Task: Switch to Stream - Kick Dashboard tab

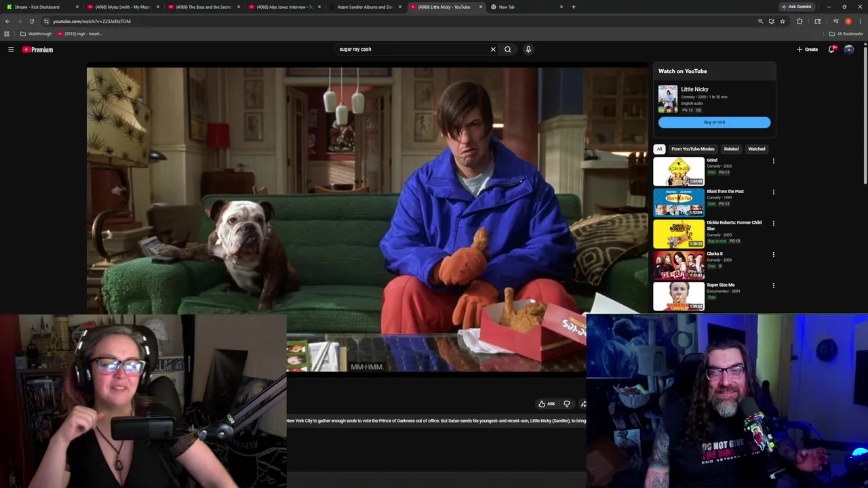Action: coord(41,7)
